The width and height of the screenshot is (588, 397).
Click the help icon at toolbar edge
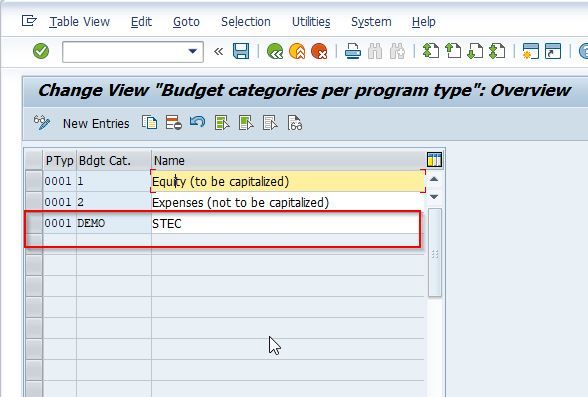tap(583, 51)
